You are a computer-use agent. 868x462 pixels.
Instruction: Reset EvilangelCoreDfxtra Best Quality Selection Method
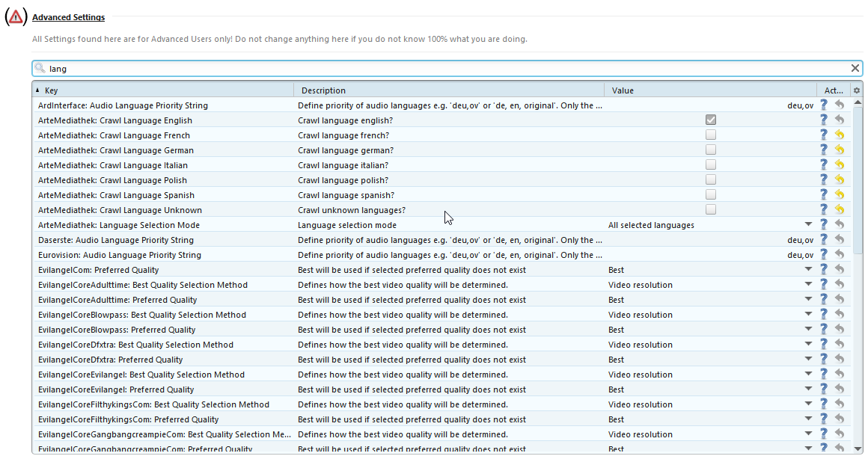(x=840, y=344)
